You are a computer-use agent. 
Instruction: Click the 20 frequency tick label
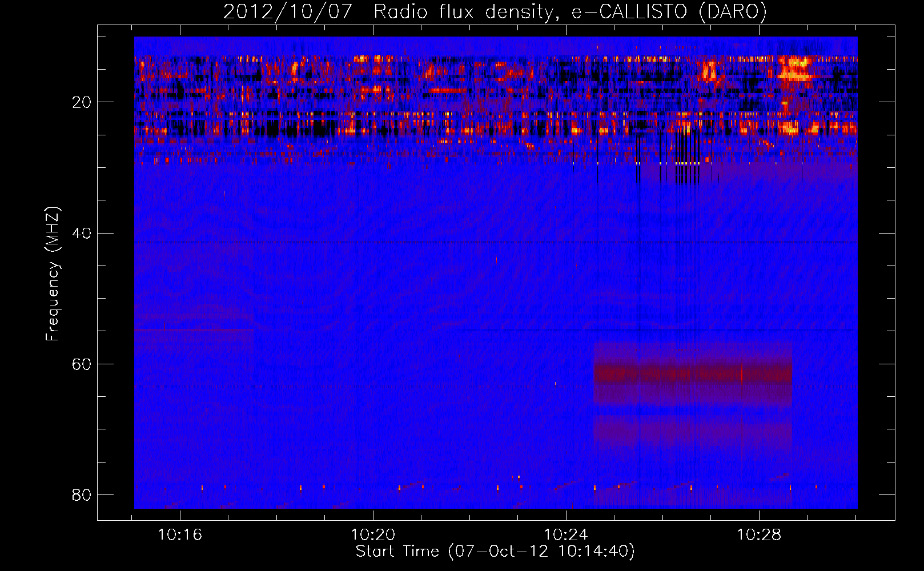coord(82,102)
